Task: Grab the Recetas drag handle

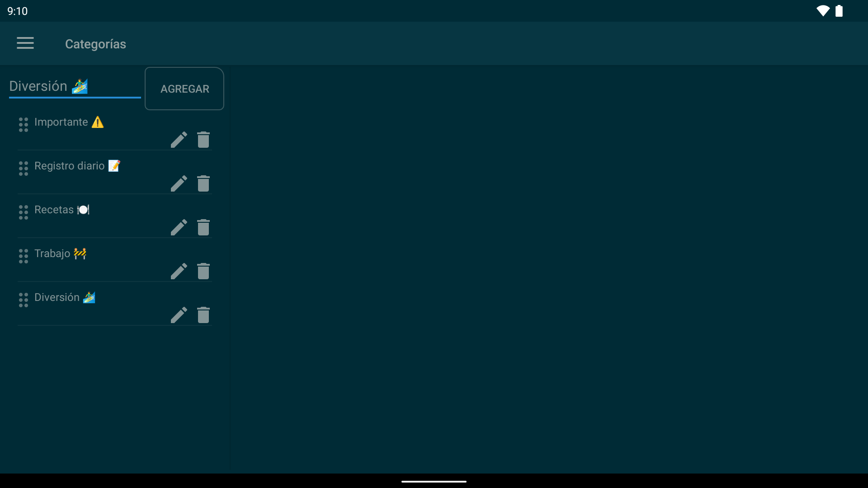Action: pos(24,212)
